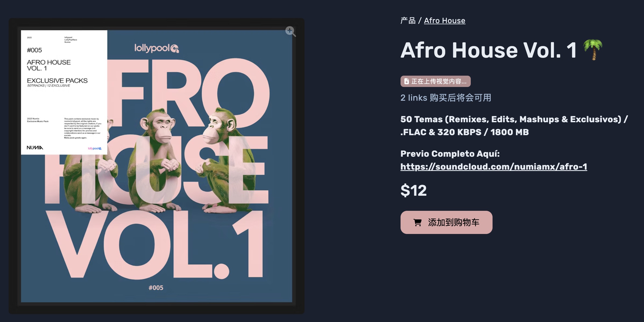Image resolution: width=644 pixels, height=322 pixels.
Task: Click the 2 links 购买后将会可用 text
Action: [x=446, y=98]
